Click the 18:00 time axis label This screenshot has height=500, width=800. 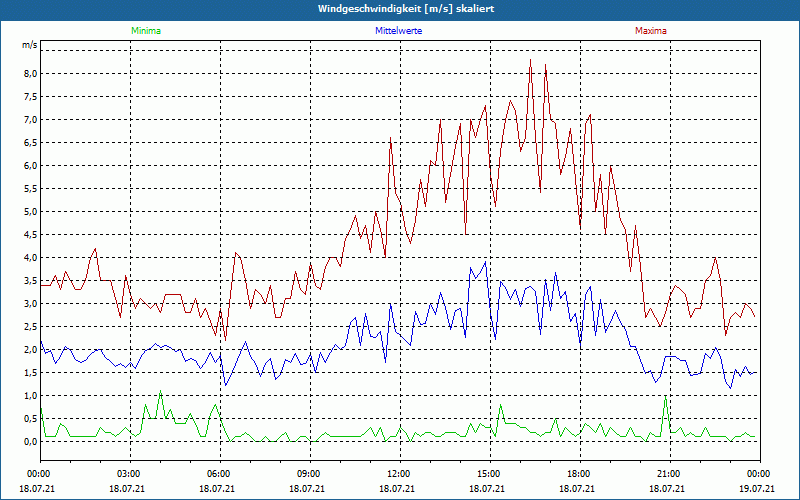[581, 474]
